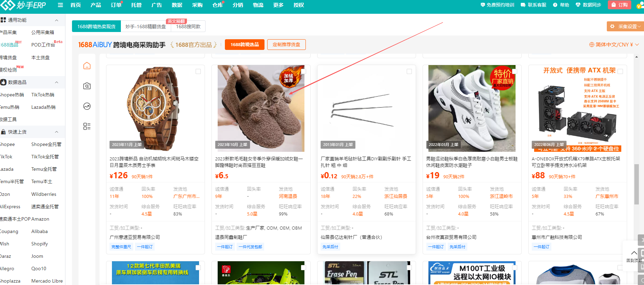Open the trend chart icon in left toolbar
This screenshot has width=644, height=285.
(x=87, y=106)
